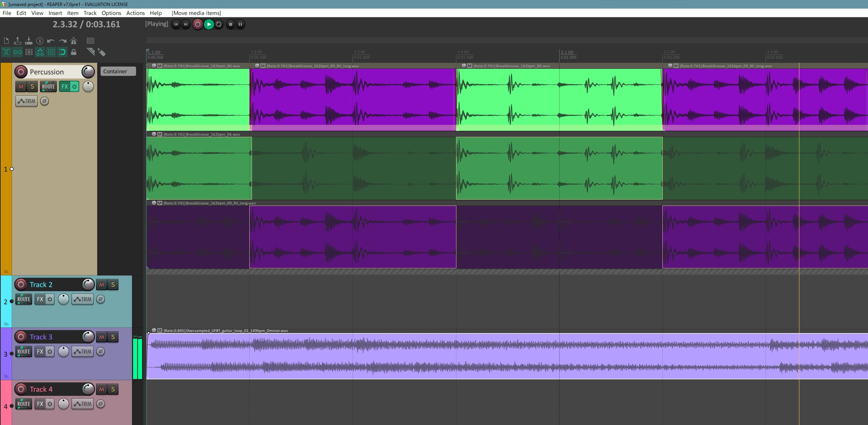This screenshot has width=868, height=425.
Task: Click the Container button
Action: 118,71
